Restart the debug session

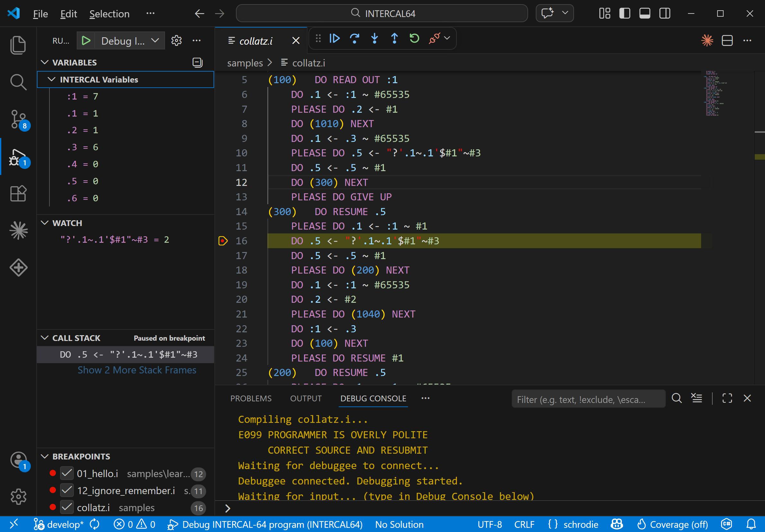click(x=414, y=38)
